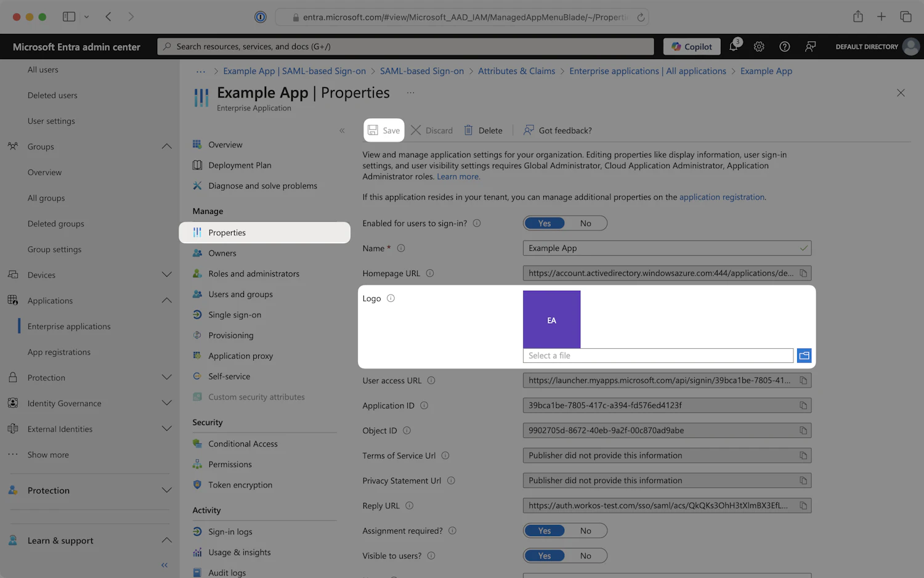Open Single sign-on menu item
The width and height of the screenshot is (924, 578).
[234, 315]
